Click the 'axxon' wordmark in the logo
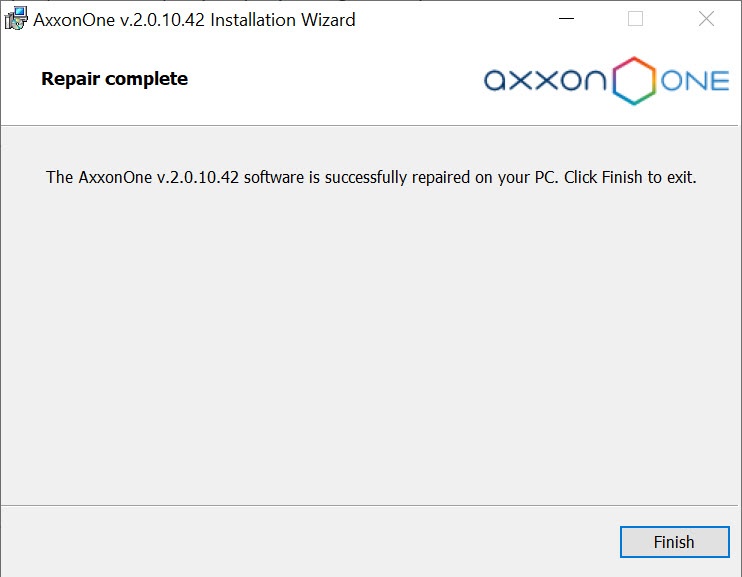Screen dimensions: 742x577 pos(546,80)
